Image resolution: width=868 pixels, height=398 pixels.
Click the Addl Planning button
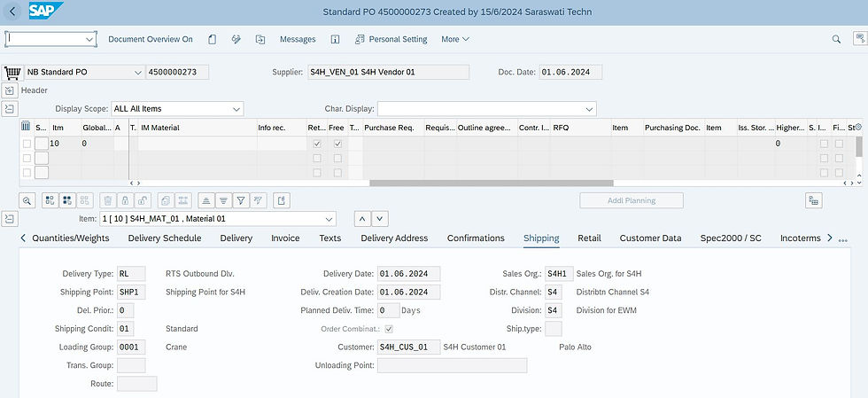[632, 200]
